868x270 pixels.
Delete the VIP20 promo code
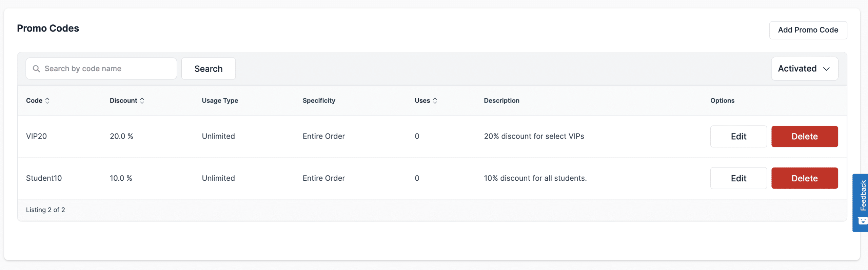(804, 137)
